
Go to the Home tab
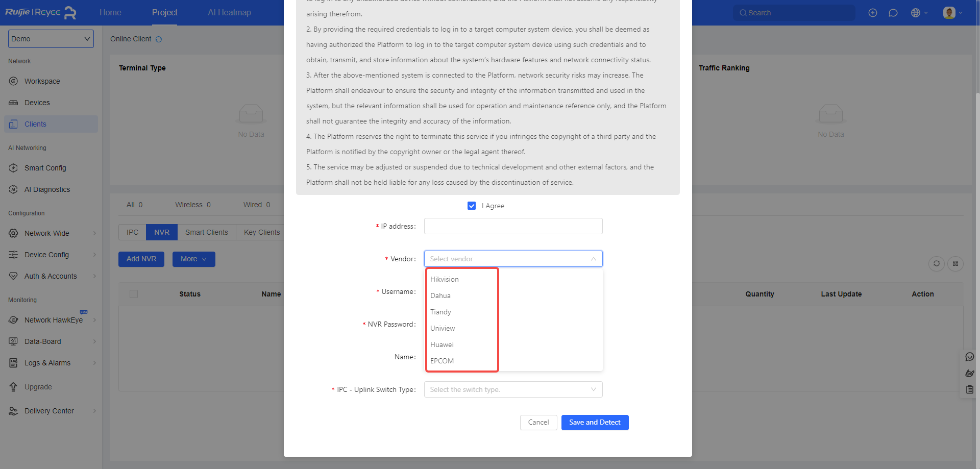click(x=110, y=13)
